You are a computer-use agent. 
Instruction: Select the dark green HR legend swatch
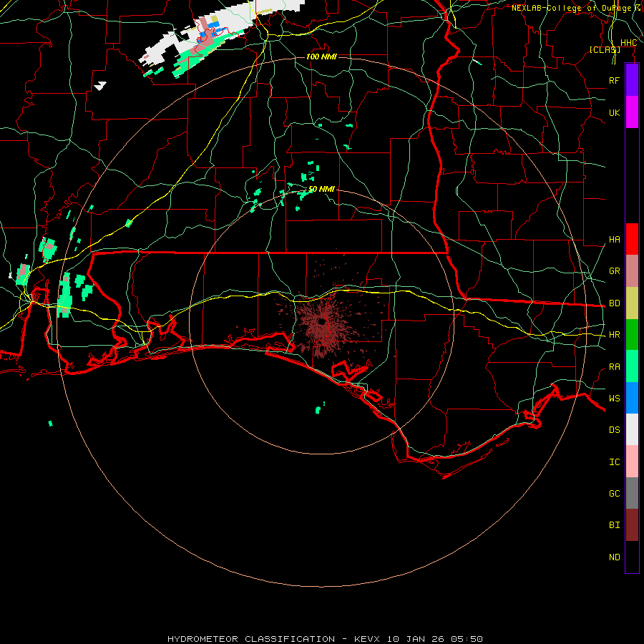pyautogui.click(x=632, y=335)
